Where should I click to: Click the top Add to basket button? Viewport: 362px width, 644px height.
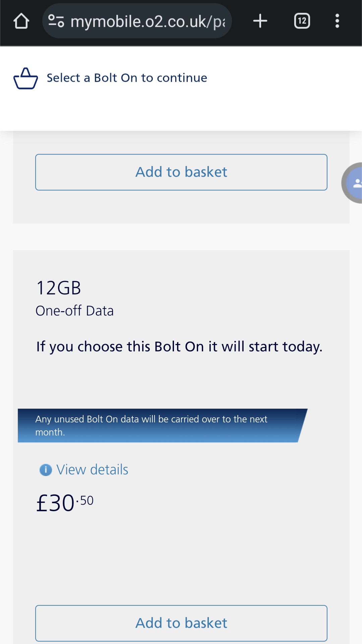pyautogui.click(x=181, y=172)
